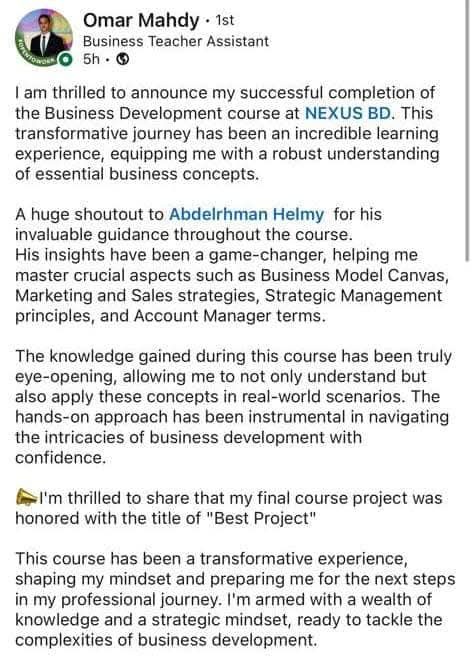Click the paragraph starting "The knowledge gained"
Viewport: 473px width, 660px height.
pyautogui.click(x=234, y=407)
